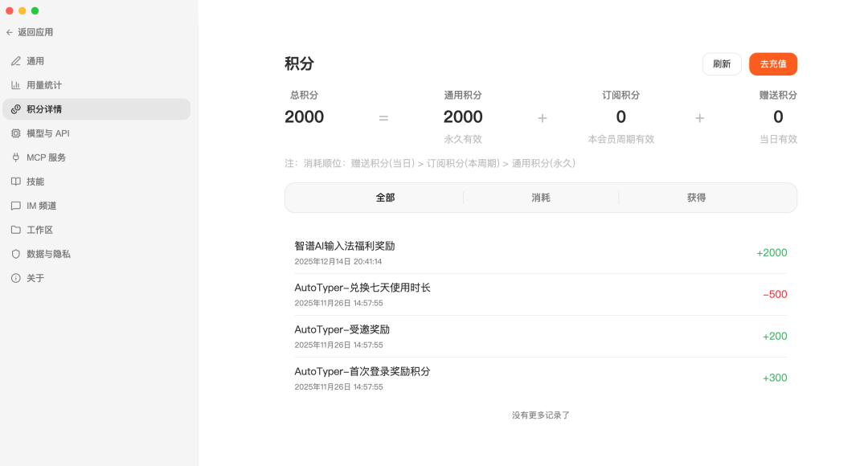Click the 数据与隐私 shield icon

[x=18, y=253]
